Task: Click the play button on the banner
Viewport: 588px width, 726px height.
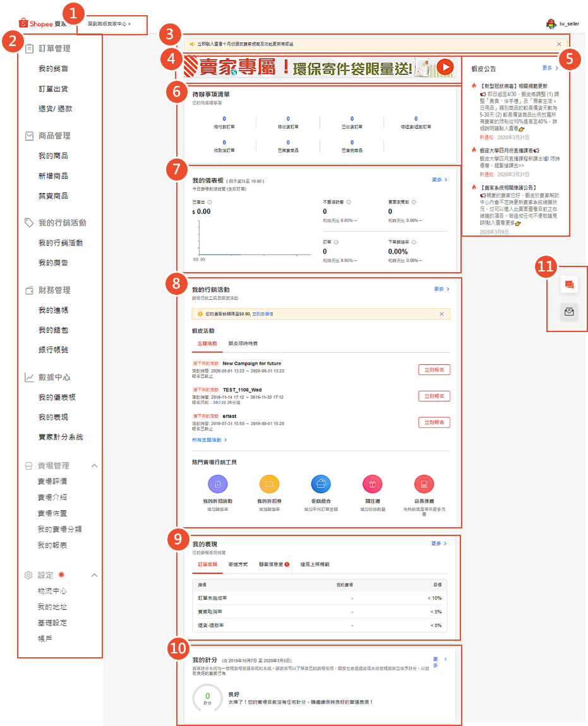Action: [445, 67]
